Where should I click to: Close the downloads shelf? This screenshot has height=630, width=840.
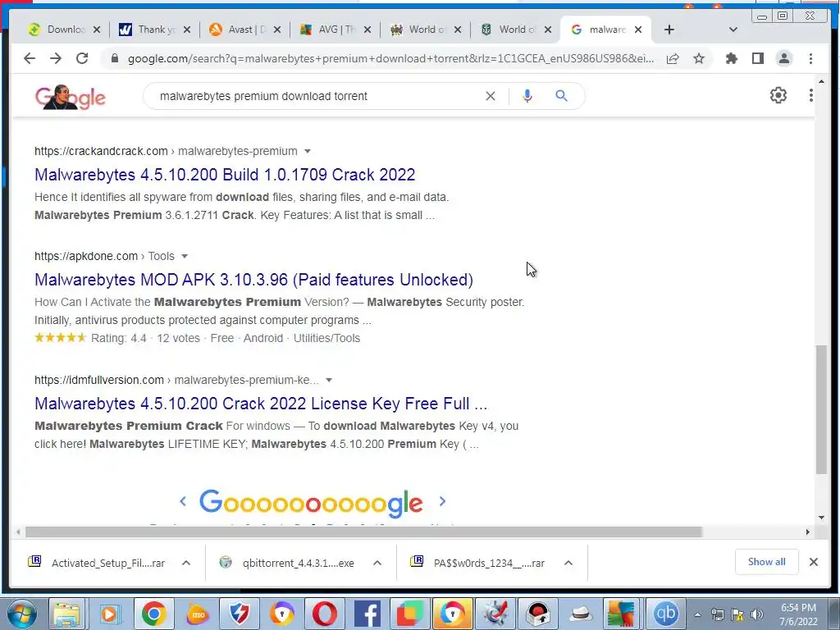pos(813,562)
